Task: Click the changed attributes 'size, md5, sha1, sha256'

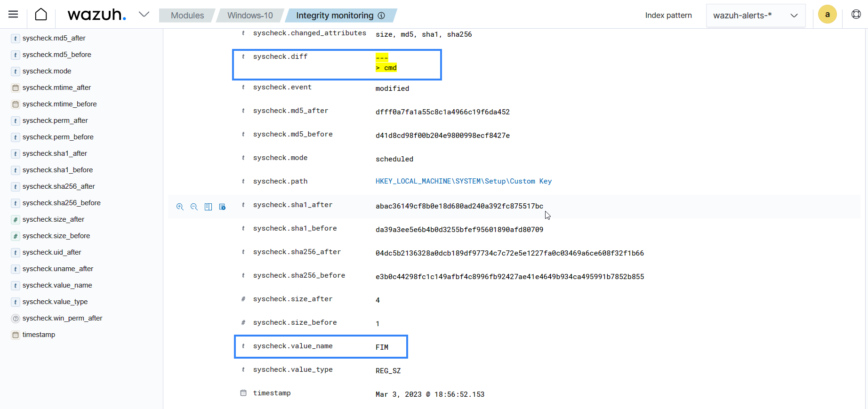Action: [x=424, y=34]
